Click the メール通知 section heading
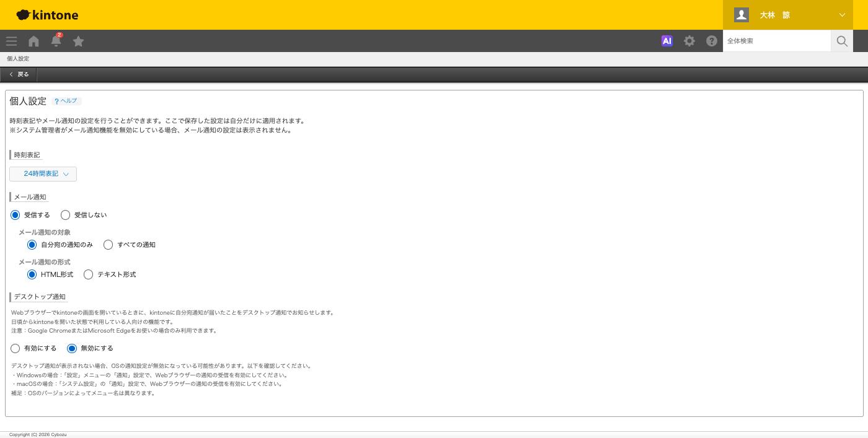This screenshot has height=438, width=868. point(30,197)
